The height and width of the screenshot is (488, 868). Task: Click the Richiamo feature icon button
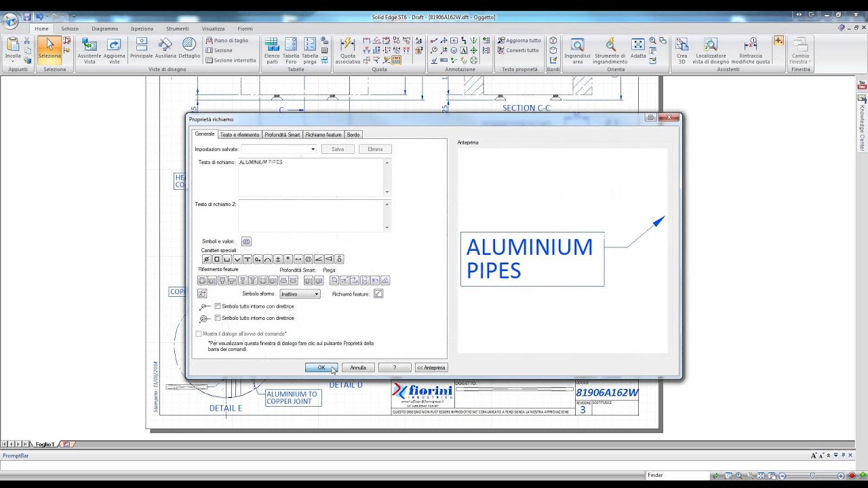(x=378, y=293)
